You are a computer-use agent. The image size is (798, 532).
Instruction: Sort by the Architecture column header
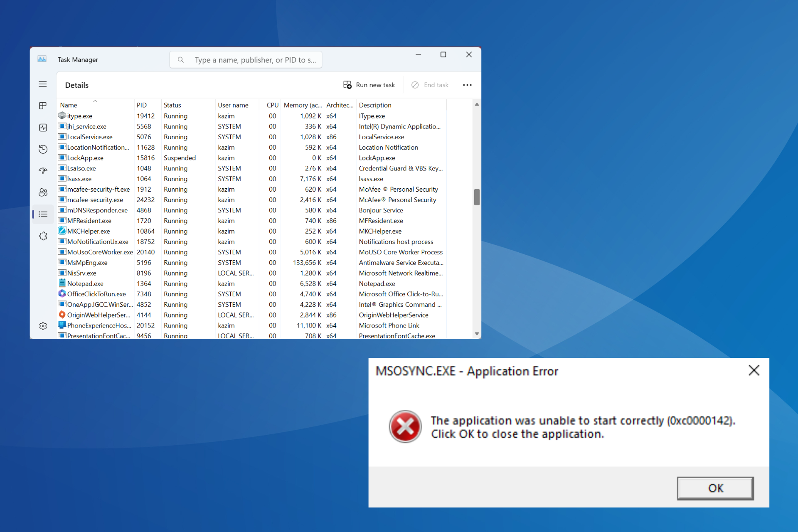(340, 105)
